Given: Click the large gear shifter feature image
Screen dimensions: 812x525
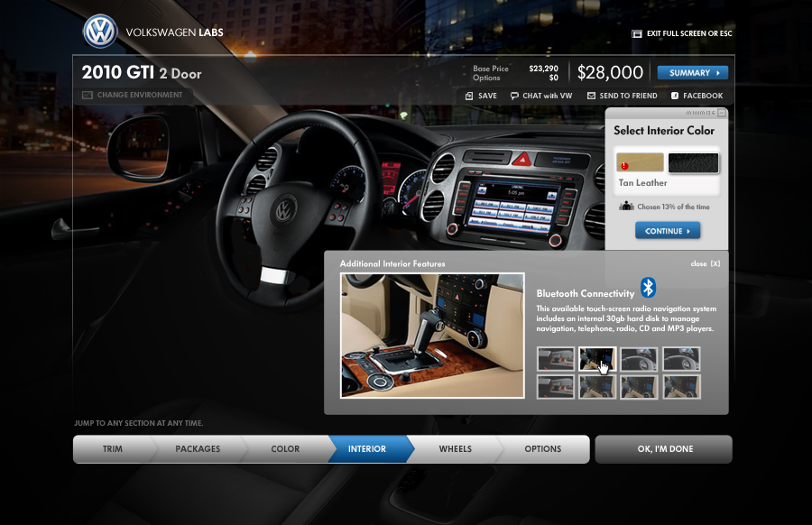Looking at the screenshot, I should [432, 336].
